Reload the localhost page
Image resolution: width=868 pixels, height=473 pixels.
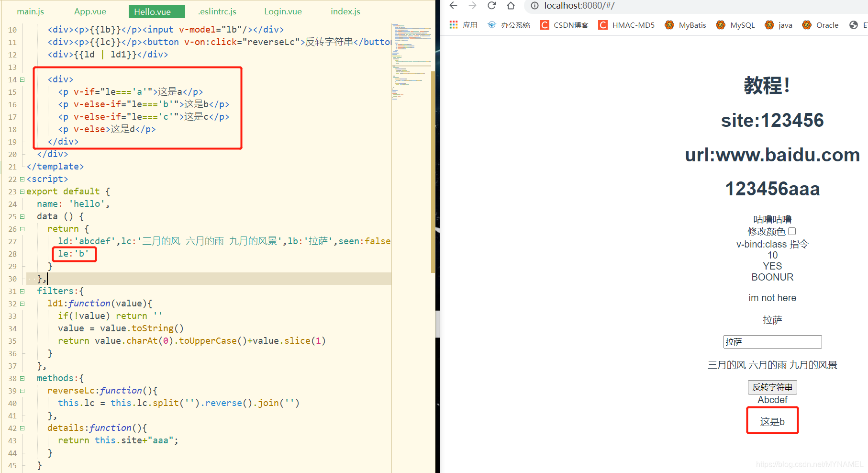(491, 6)
